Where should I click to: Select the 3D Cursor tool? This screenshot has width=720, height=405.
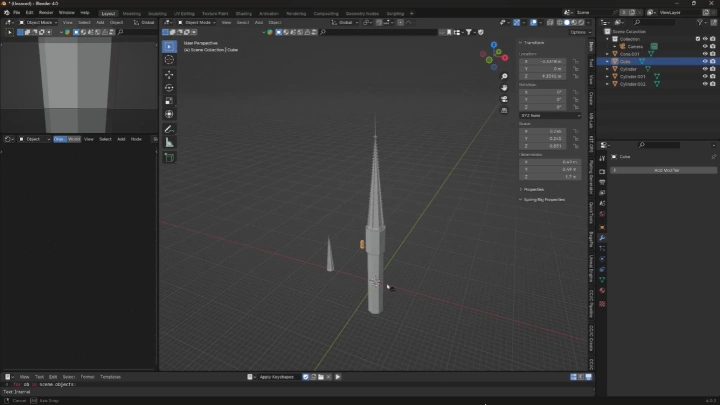[x=169, y=60]
